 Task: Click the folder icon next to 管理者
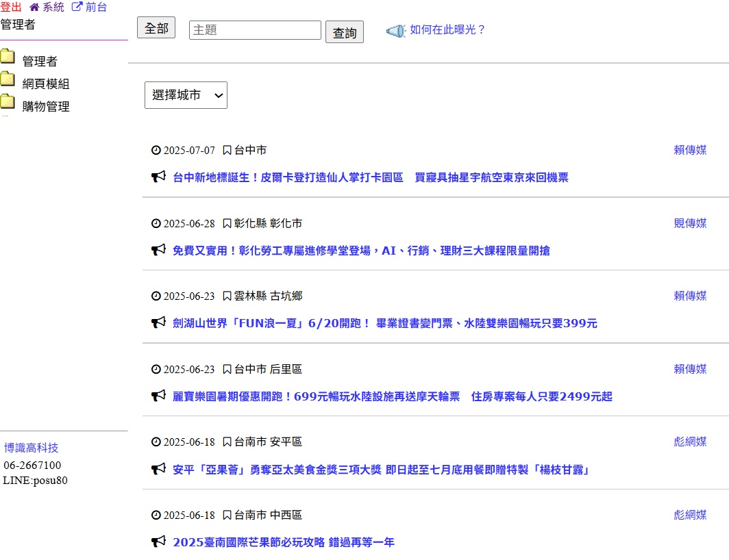8,56
